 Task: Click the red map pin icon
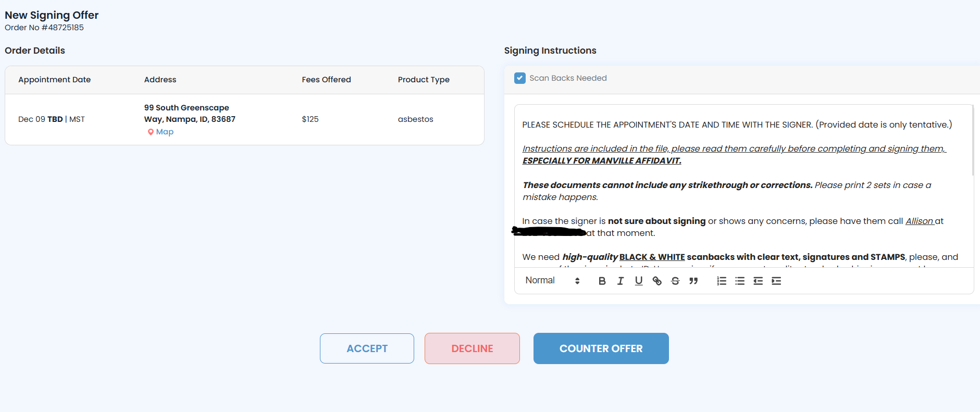(151, 132)
